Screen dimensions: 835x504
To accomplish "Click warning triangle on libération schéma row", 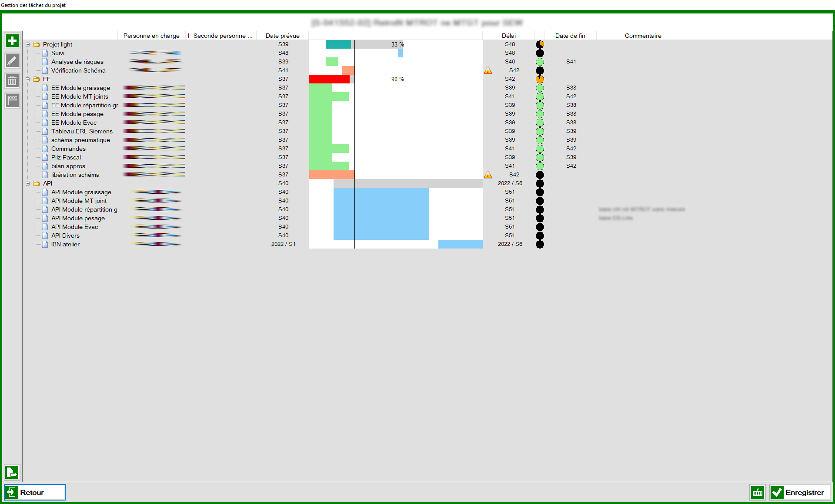I will [488, 175].
